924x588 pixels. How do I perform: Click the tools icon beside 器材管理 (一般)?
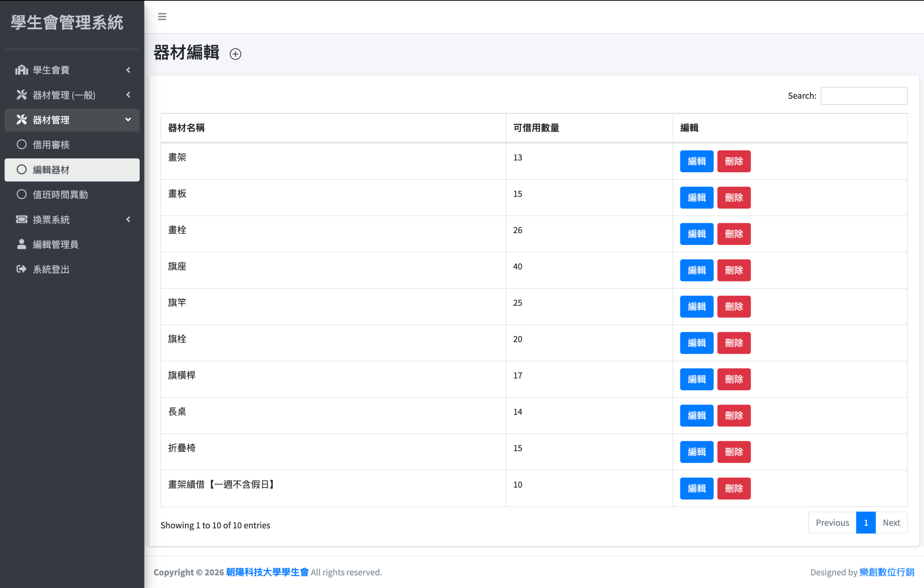coord(22,95)
